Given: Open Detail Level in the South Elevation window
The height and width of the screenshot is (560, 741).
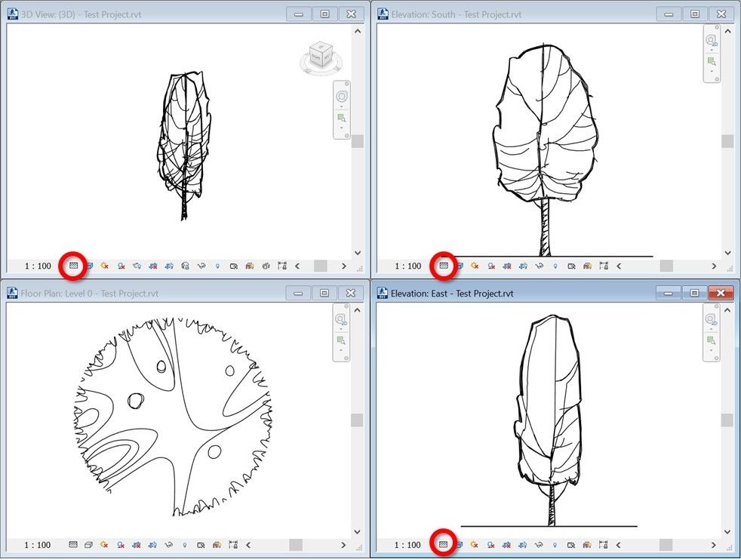Looking at the screenshot, I should click(x=443, y=266).
